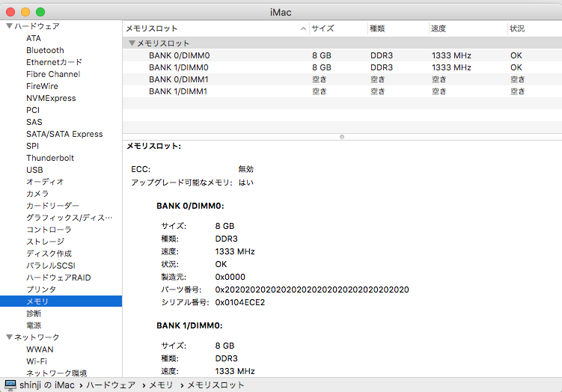Sort by the 種類 column header

pyautogui.click(x=398, y=28)
